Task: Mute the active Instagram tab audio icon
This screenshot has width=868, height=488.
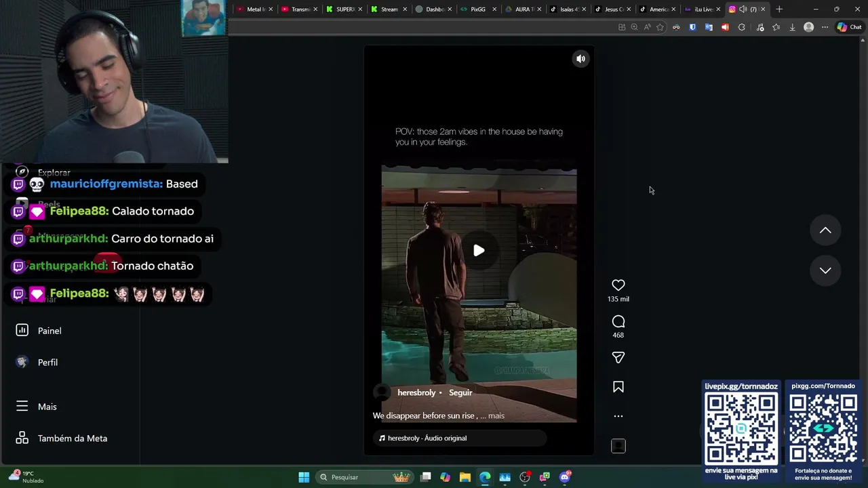Action: 743,9
